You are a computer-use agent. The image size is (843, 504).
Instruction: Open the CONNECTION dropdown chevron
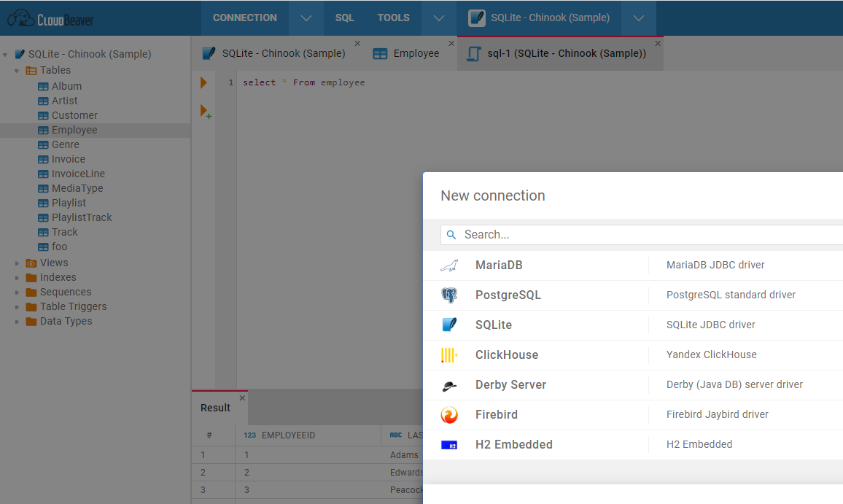click(306, 18)
